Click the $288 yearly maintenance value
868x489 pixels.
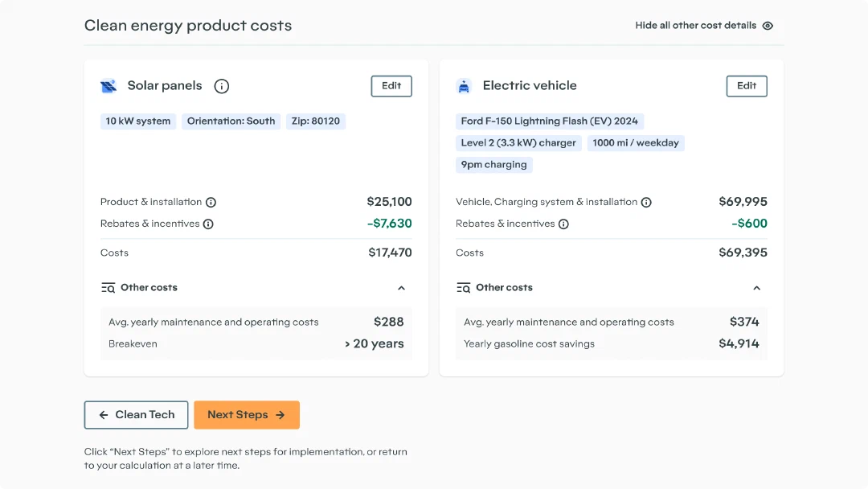pyautogui.click(x=389, y=322)
